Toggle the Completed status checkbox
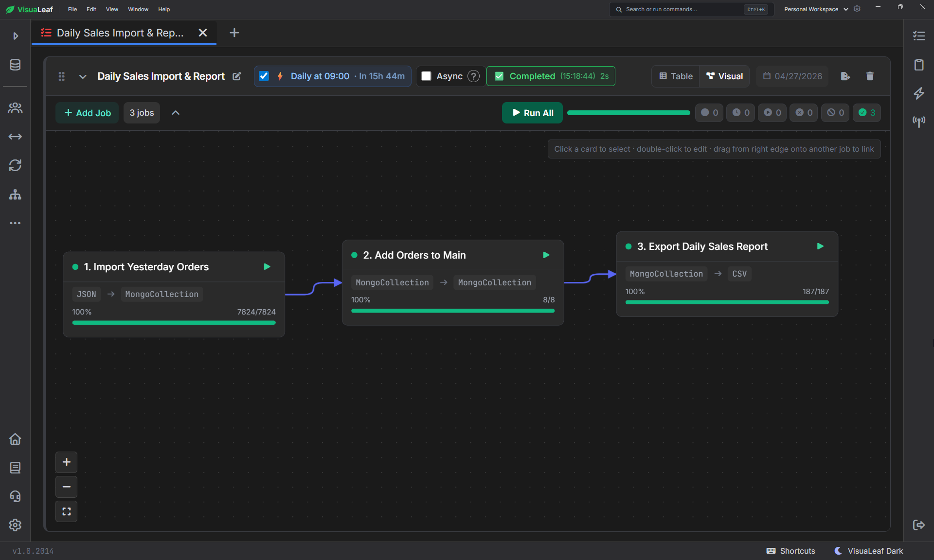This screenshot has height=560, width=934. [x=499, y=76]
